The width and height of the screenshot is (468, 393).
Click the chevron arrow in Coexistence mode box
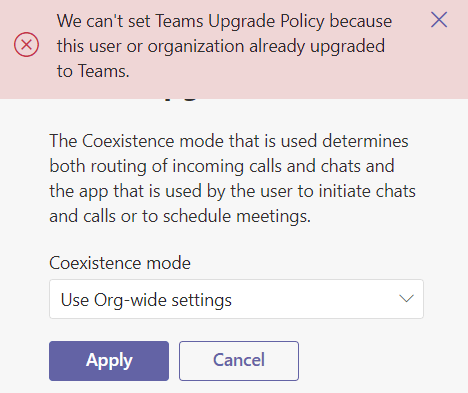[x=406, y=298]
